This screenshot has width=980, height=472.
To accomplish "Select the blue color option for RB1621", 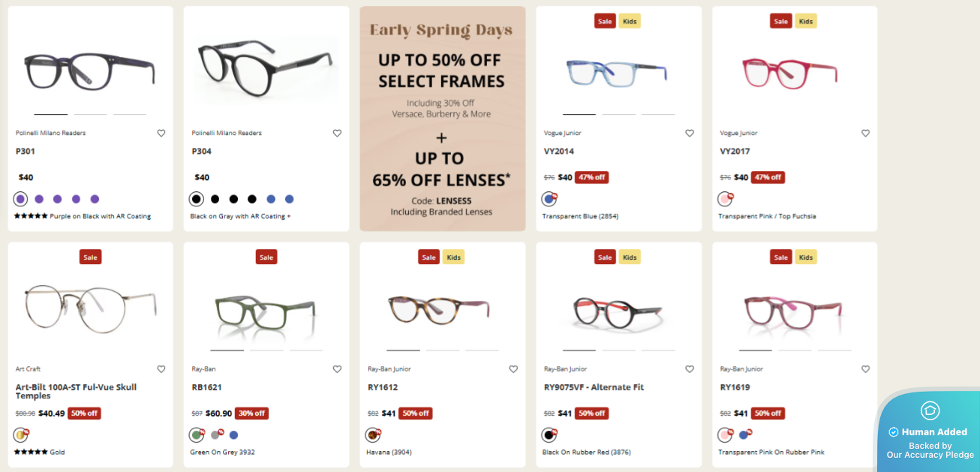I will coord(233,435).
